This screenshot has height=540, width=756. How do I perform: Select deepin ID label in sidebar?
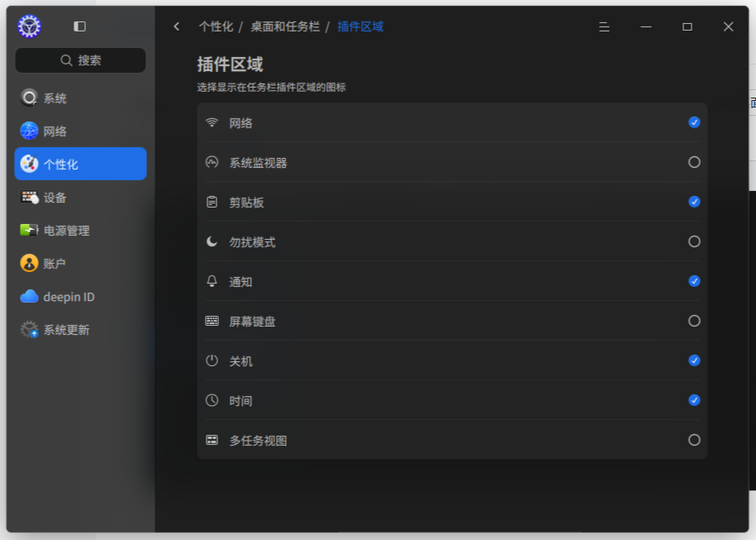(x=69, y=297)
